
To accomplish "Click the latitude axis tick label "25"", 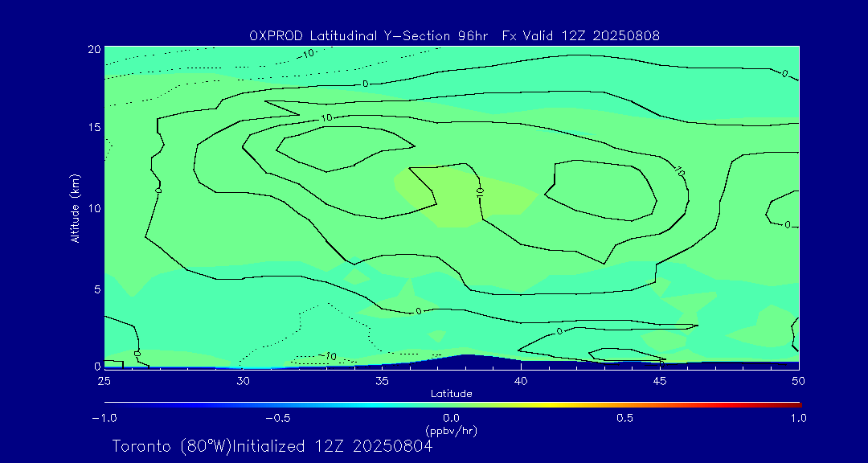I will coord(103,381).
